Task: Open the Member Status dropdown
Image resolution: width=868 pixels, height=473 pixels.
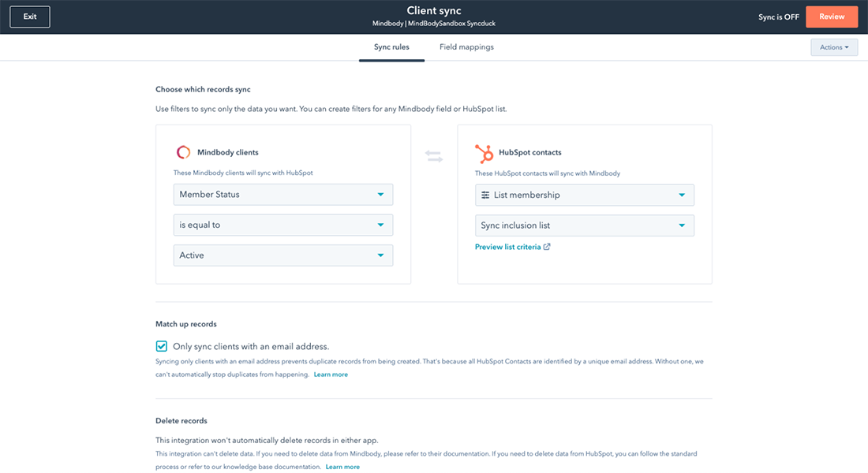Action: coord(283,195)
